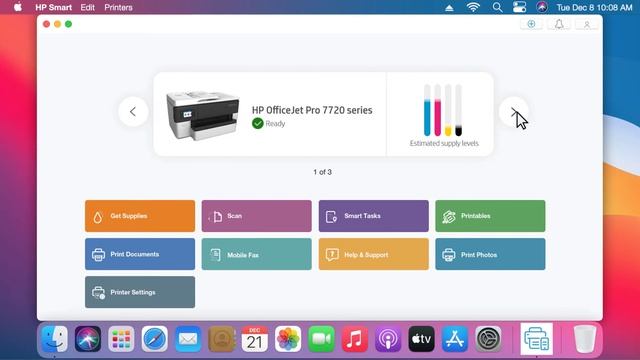
Task: Click the black ink level bar
Action: [x=458, y=110]
